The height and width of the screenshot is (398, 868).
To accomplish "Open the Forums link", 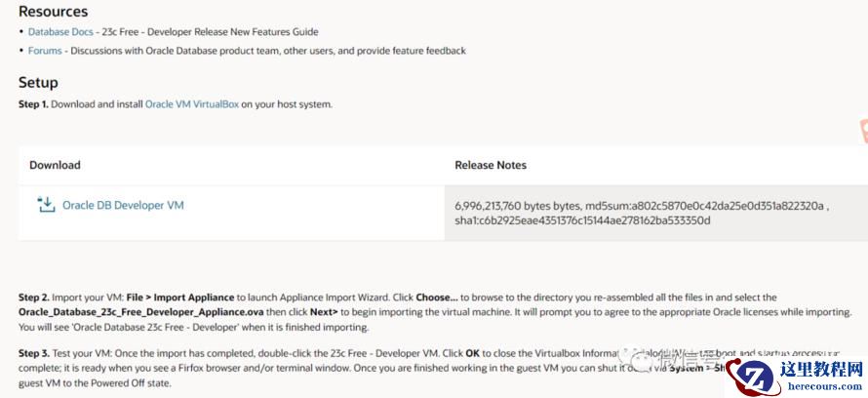I will pos(45,51).
